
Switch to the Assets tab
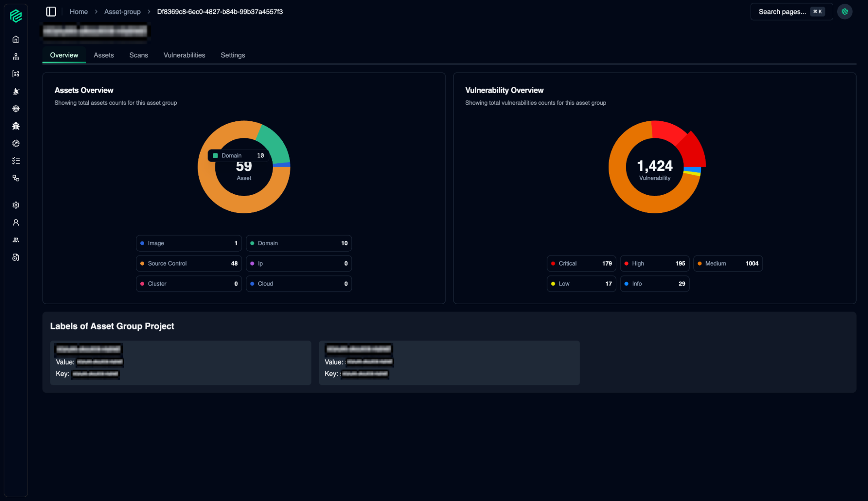tap(104, 55)
